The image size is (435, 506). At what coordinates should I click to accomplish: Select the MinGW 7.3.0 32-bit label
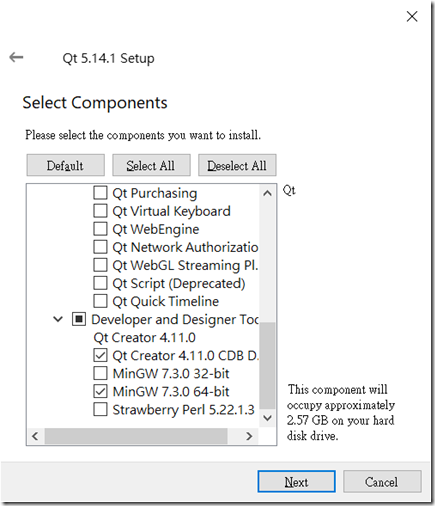click(171, 374)
